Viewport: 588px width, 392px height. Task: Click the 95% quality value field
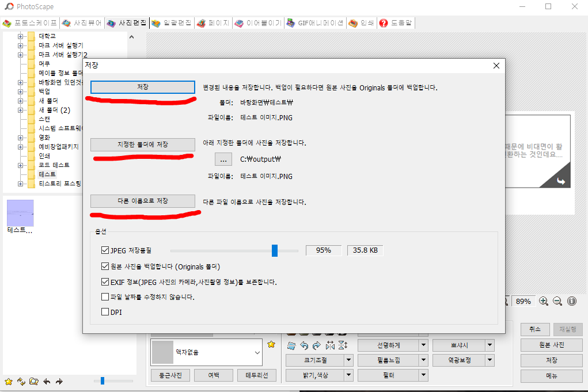click(x=324, y=250)
